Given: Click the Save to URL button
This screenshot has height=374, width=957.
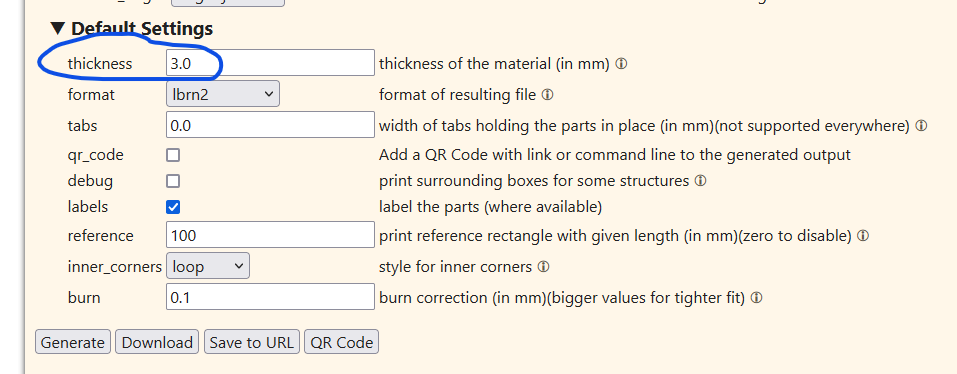Looking at the screenshot, I should pyautogui.click(x=252, y=342).
